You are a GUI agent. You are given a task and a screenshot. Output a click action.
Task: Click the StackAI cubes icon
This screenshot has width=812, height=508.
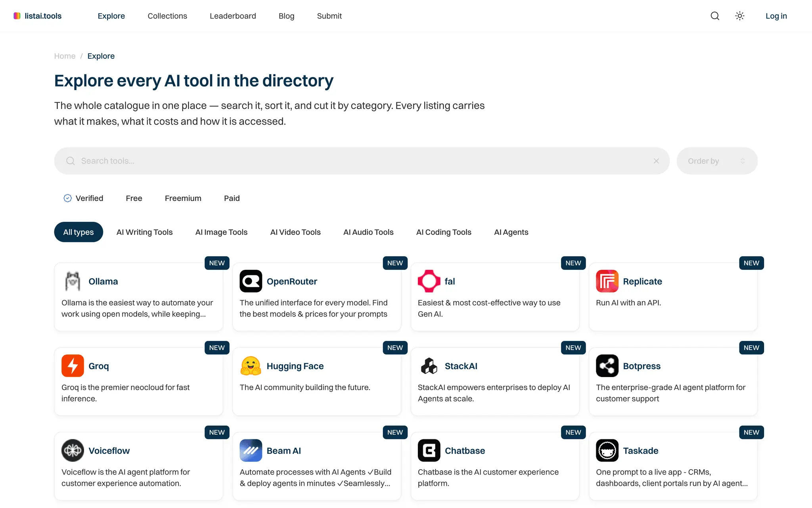429,366
